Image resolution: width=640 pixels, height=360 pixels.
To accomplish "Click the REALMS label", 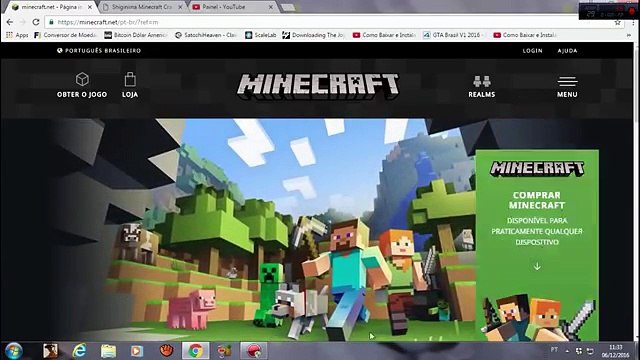I will [482, 94].
